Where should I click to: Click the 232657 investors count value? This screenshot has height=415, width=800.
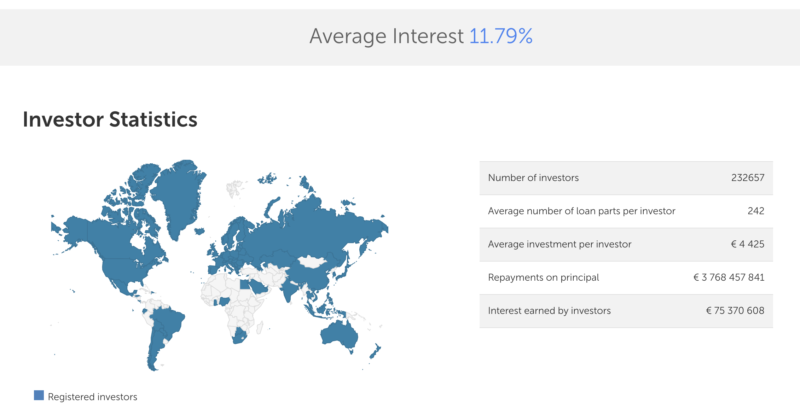coord(747,178)
